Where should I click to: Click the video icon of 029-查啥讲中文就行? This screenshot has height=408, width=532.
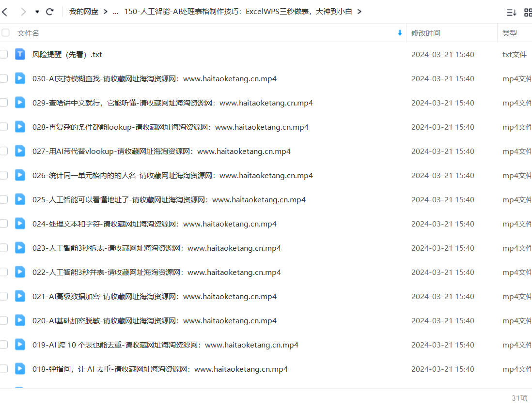click(20, 102)
